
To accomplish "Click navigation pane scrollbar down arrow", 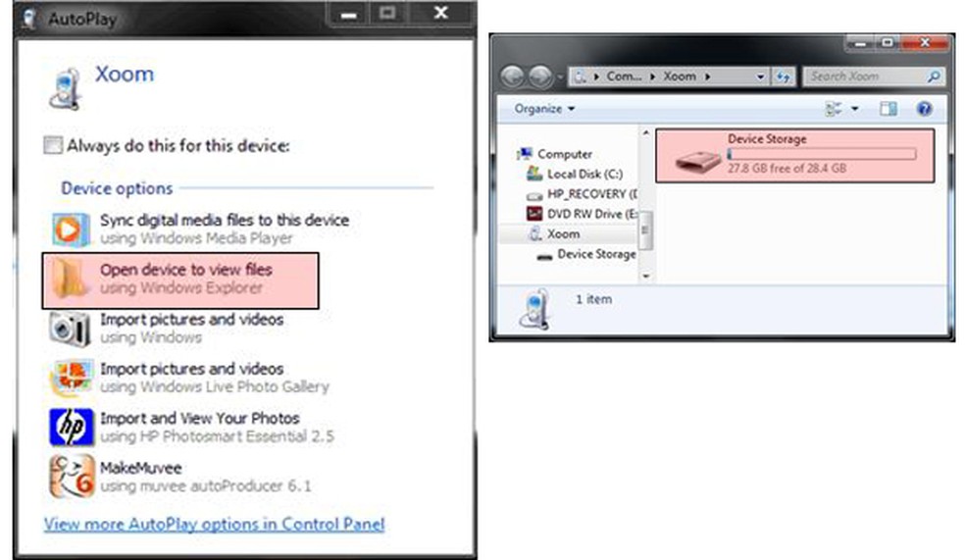I will click(645, 277).
